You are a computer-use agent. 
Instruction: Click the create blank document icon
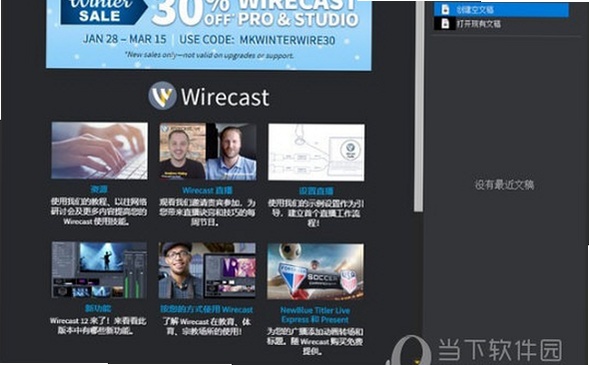[x=445, y=9]
